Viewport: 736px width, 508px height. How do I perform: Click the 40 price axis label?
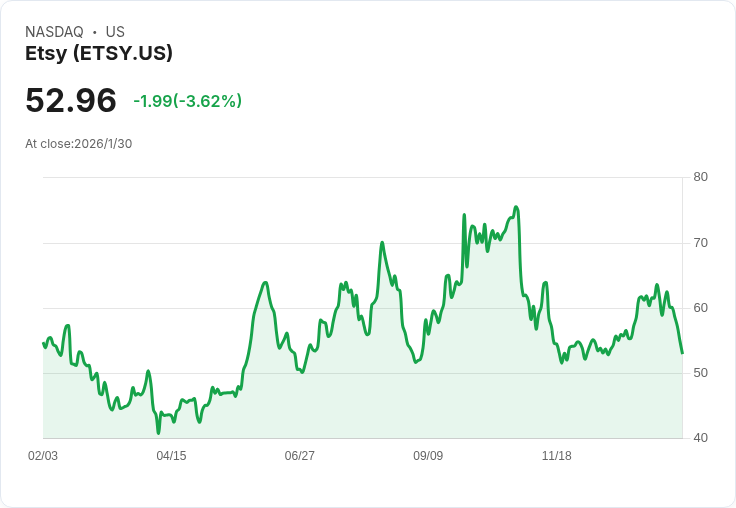(700, 438)
